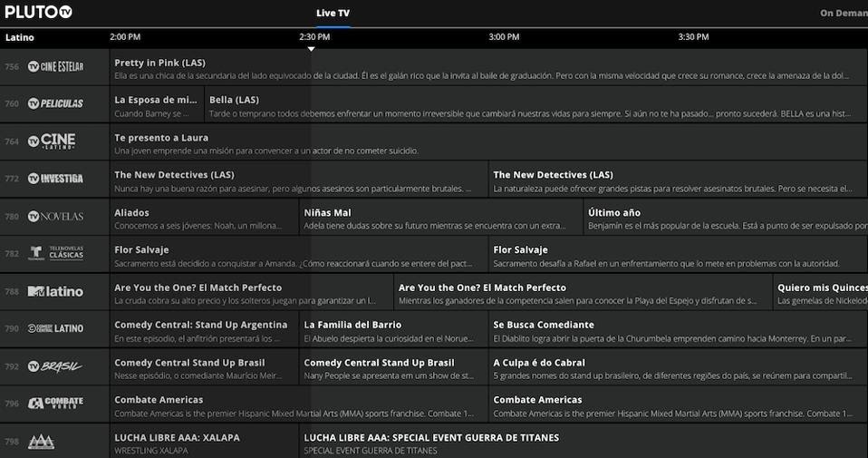Open 3:00 PM Combate Americas listing

pyautogui.click(x=678, y=404)
